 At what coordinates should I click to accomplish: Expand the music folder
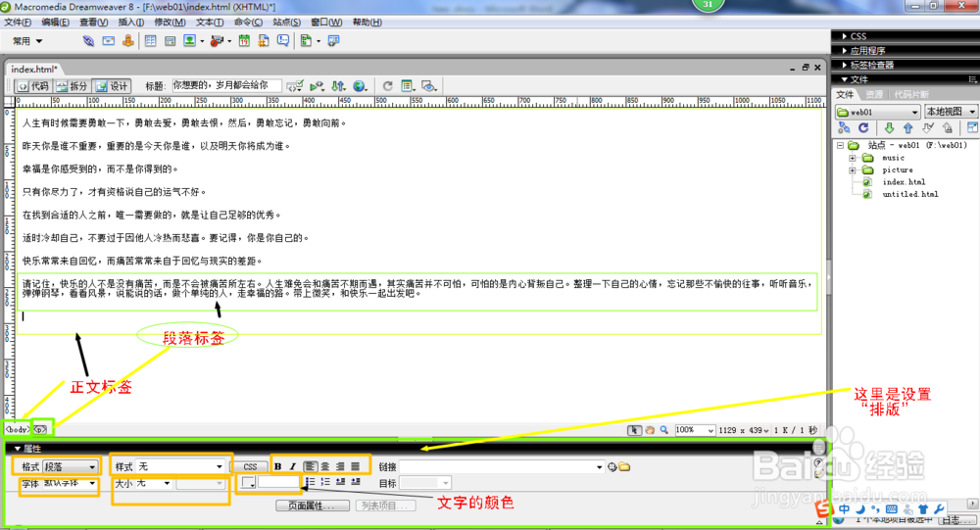point(852,158)
